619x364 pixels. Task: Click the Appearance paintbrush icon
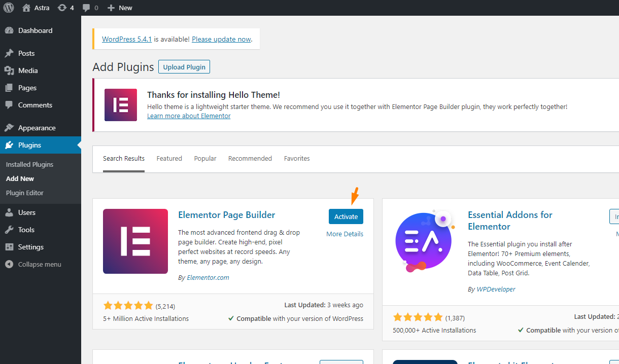(x=9, y=128)
